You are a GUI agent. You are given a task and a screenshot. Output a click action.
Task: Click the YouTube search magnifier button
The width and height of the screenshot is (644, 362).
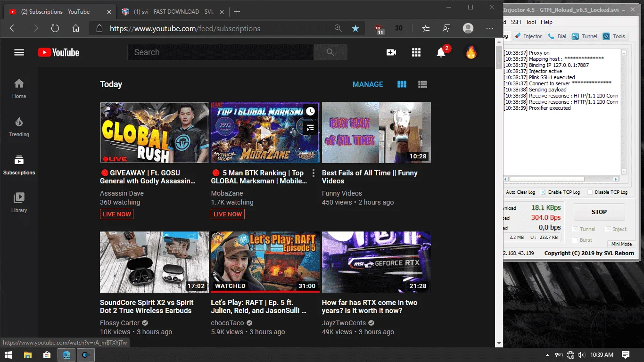coord(330,52)
